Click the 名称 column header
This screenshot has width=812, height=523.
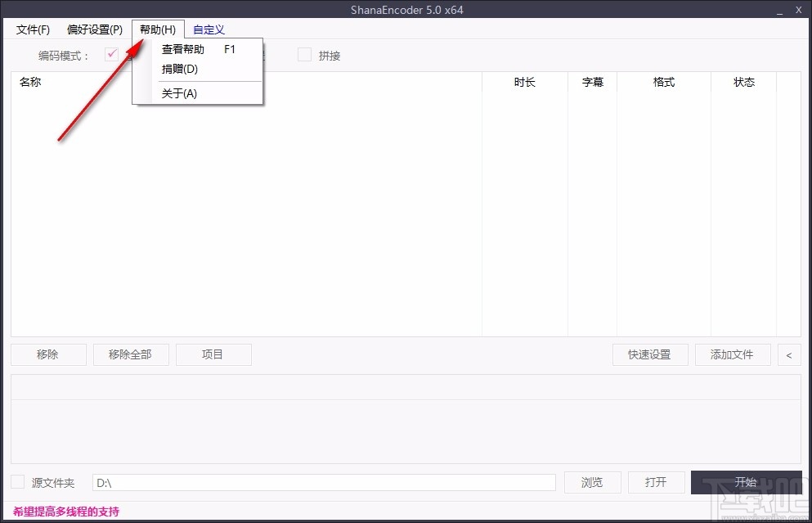click(x=30, y=82)
